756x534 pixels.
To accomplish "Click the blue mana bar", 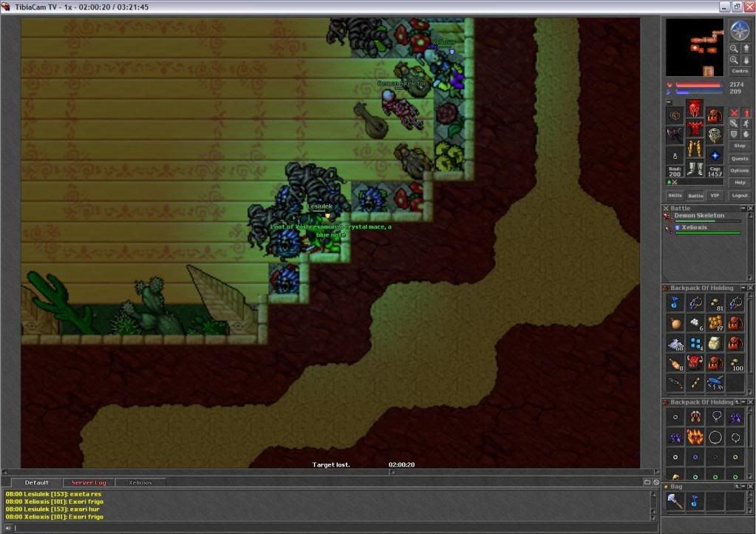I will 698,92.
